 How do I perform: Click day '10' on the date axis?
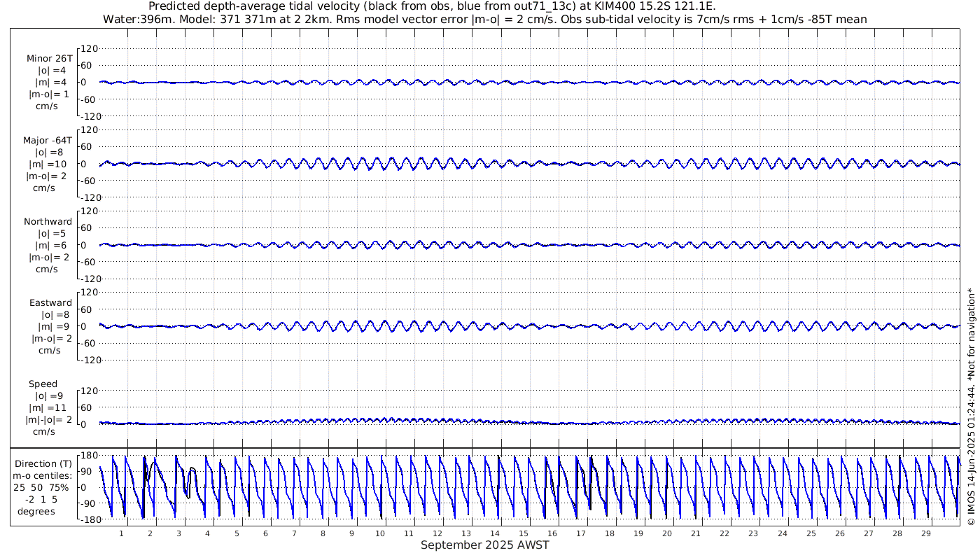[380, 533]
